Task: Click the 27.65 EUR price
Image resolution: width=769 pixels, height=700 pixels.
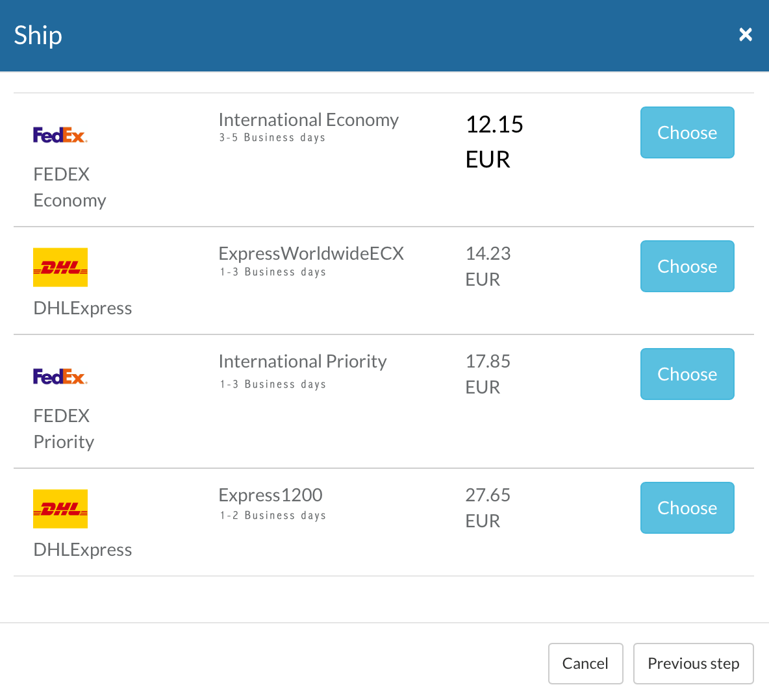Action: tap(488, 508)
